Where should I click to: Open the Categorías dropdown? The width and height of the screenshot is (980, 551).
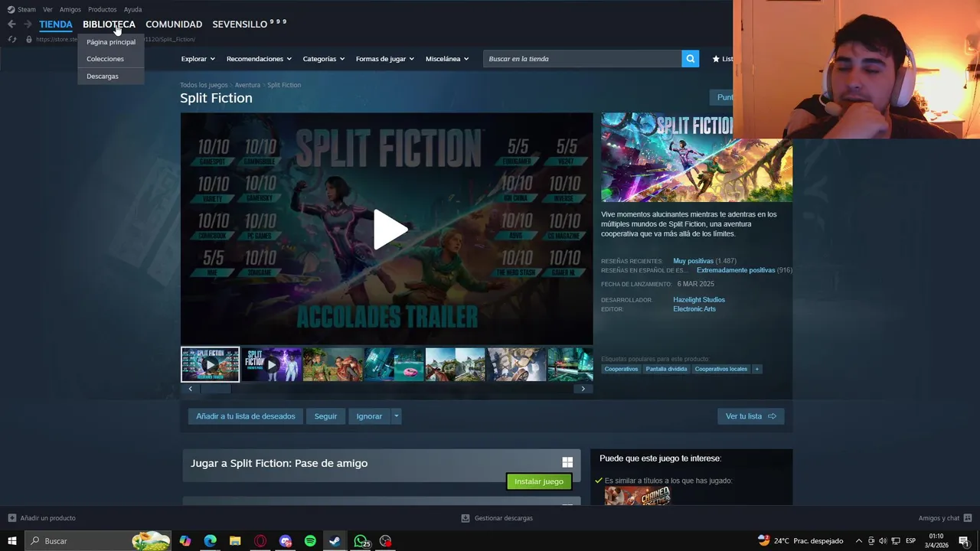point(323,59)
